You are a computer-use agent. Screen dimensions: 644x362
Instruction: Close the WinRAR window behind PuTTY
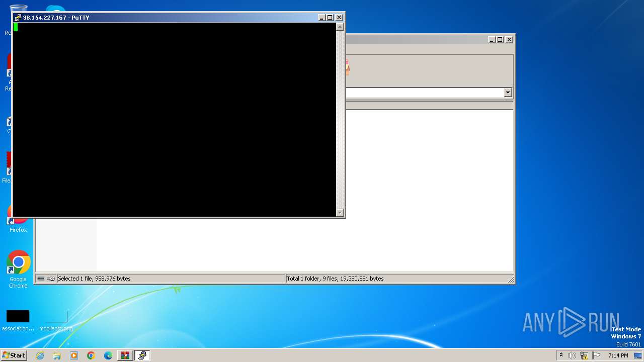(x=509, y=40)
